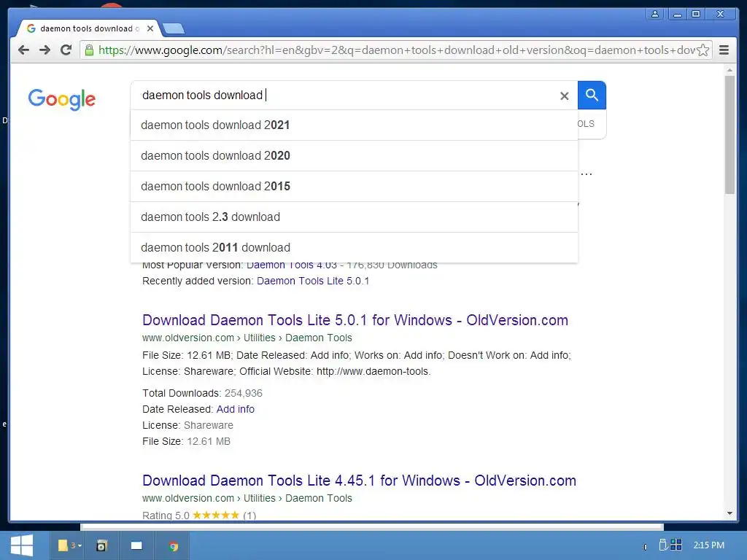Bookmark this page with the star icon
The height and width of the screenshot is (560, 747).
703,50
